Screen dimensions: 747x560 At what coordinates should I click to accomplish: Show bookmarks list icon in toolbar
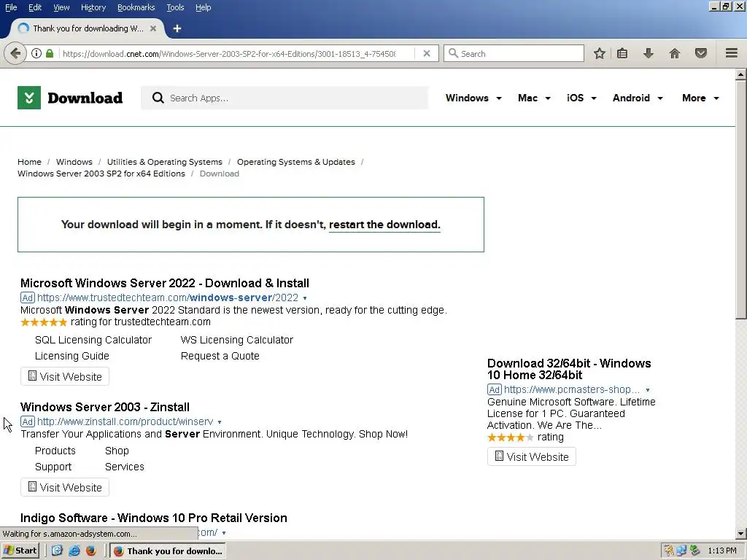[x=622, y=53]
